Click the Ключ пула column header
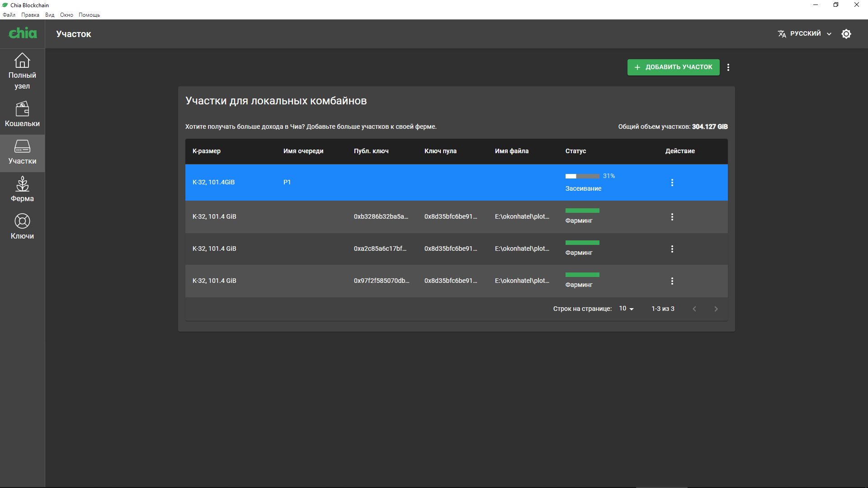 pyautogui.click(x=440, y=151)
